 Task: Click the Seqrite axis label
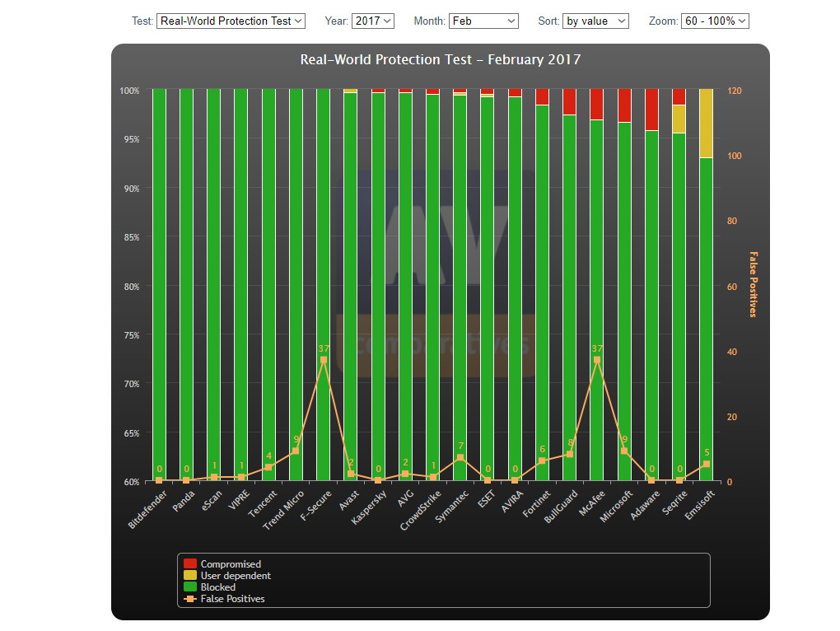click(674, 503)
